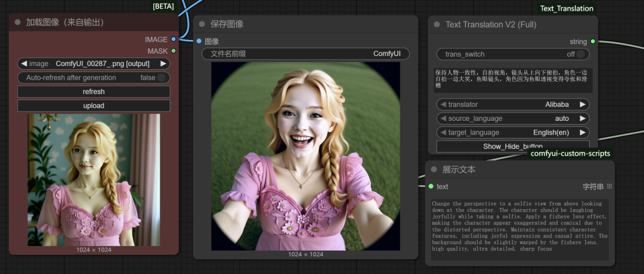Open the source_language auto dropdown

point(513,119)
